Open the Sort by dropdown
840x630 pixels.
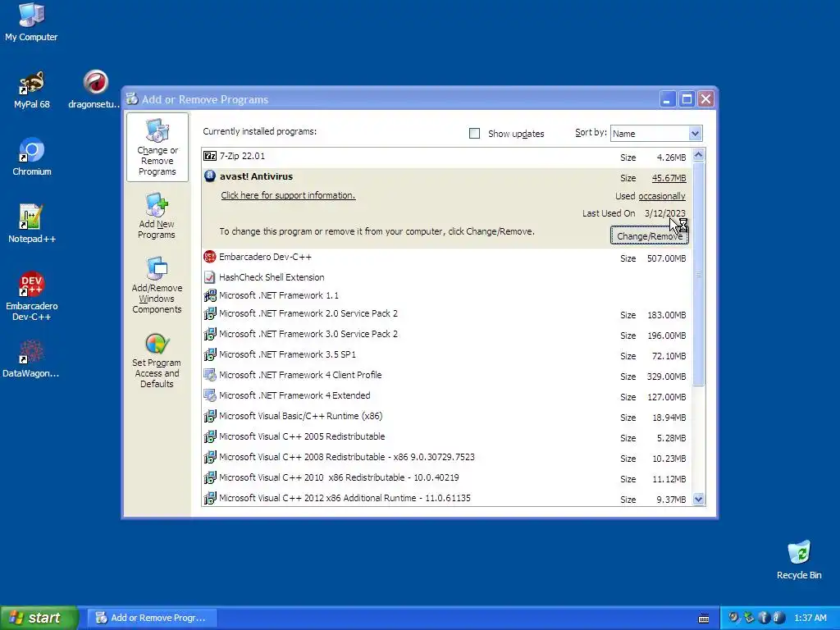pos(656,134)
